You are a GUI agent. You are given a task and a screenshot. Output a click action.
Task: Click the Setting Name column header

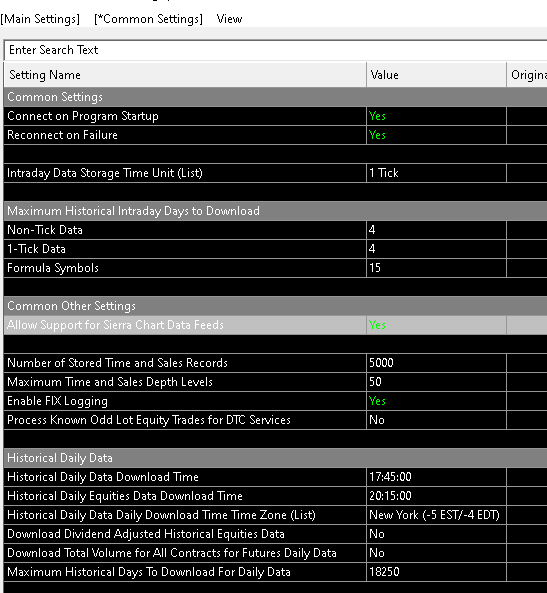(185, 75)
